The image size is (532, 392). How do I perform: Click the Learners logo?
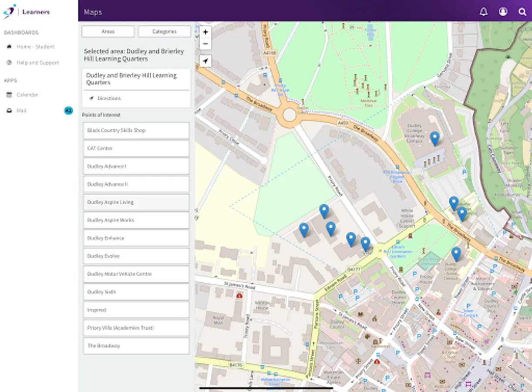[27, 11]
